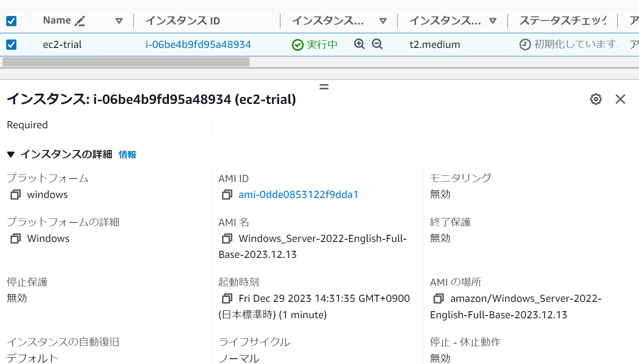The height and width of the screenshot is (364, 639).
Task: Click the モニタリング label
Action: coord(461,178)
